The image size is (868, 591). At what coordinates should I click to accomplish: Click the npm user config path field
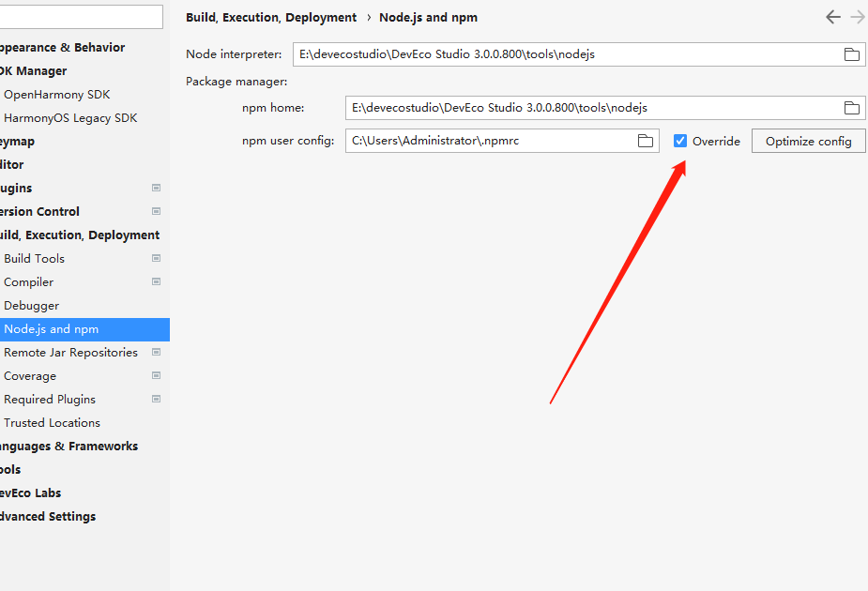[x=488, y=141]
